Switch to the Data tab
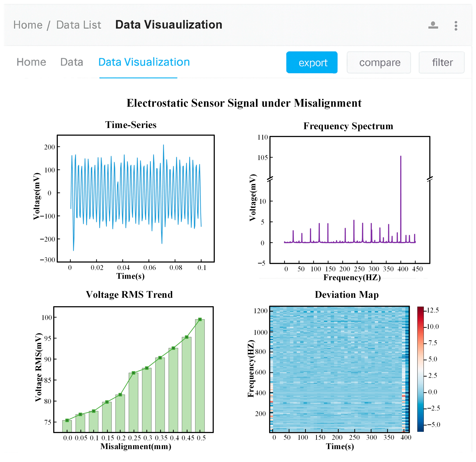 click(72, 62)
